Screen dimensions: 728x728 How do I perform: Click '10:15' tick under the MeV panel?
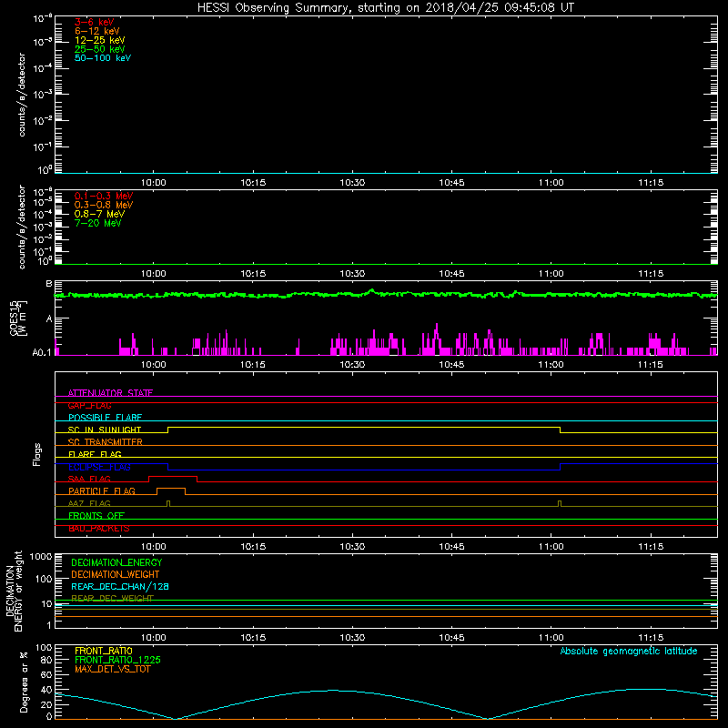click(x=253, y=274)
